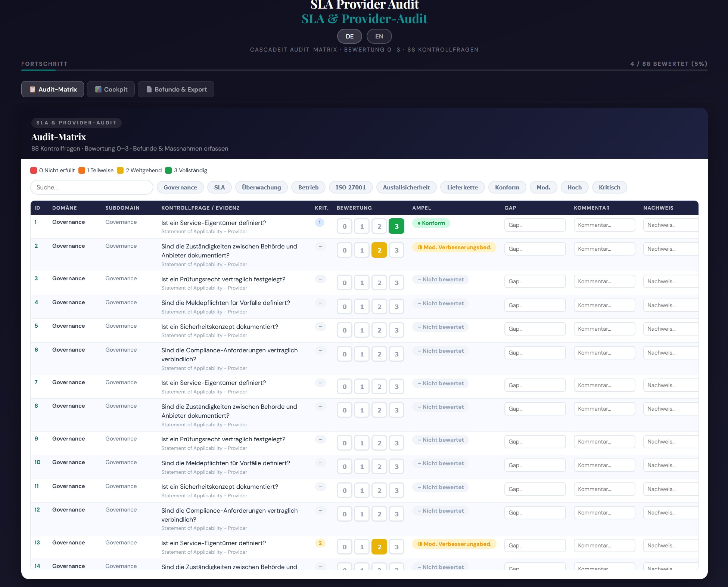728x587 pixels.
Task: Click the Gap field of row 4
Action: click(x=535, y=305)
